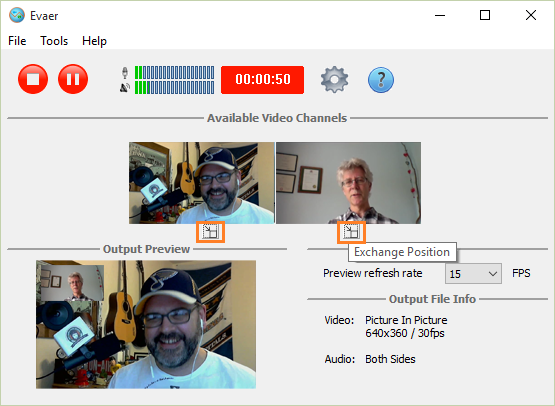The width and height of the screenshot is (555, 406).
Task: Click the red recording timer showing 00:00:50
Action: (263, 80)
